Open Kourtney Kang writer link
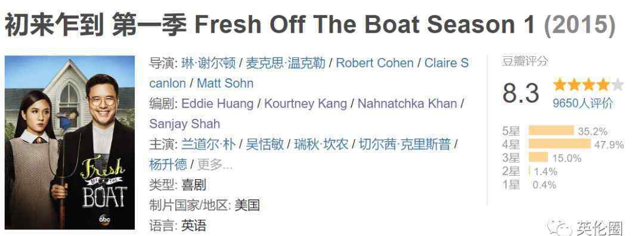 [305, 103]
